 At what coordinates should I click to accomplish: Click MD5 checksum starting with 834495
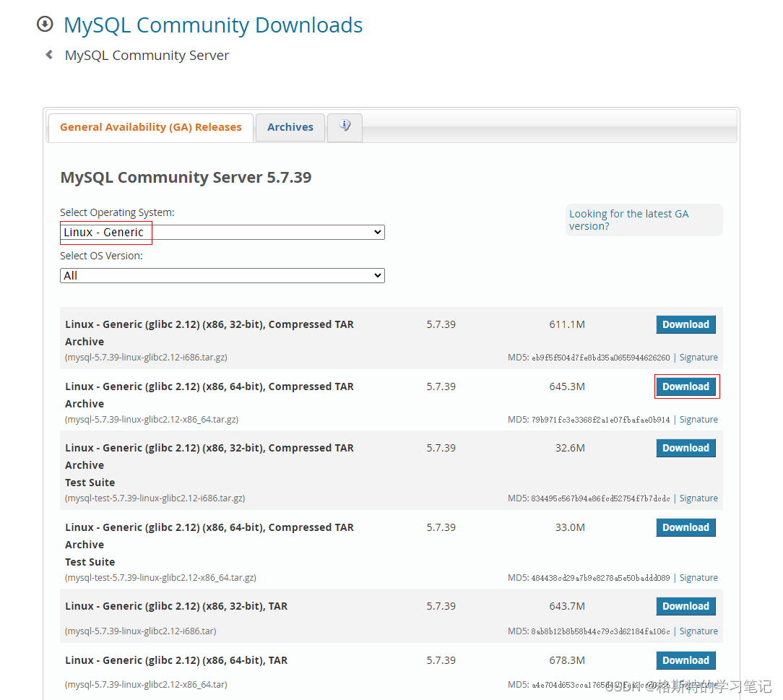[601, 498]
